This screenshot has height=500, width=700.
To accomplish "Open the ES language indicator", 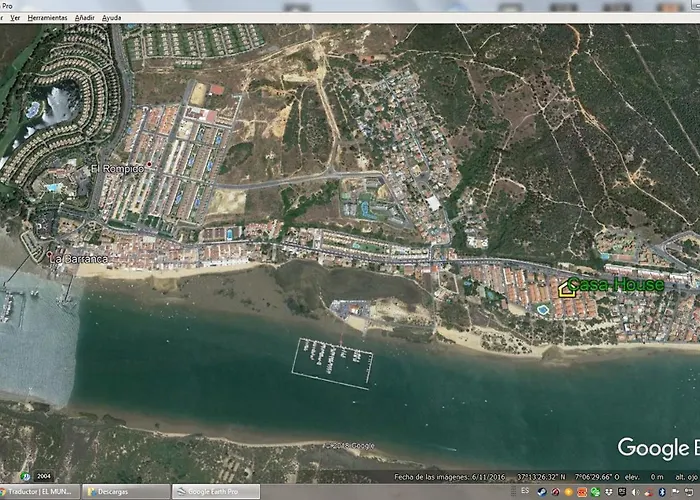I will [525, 491].
